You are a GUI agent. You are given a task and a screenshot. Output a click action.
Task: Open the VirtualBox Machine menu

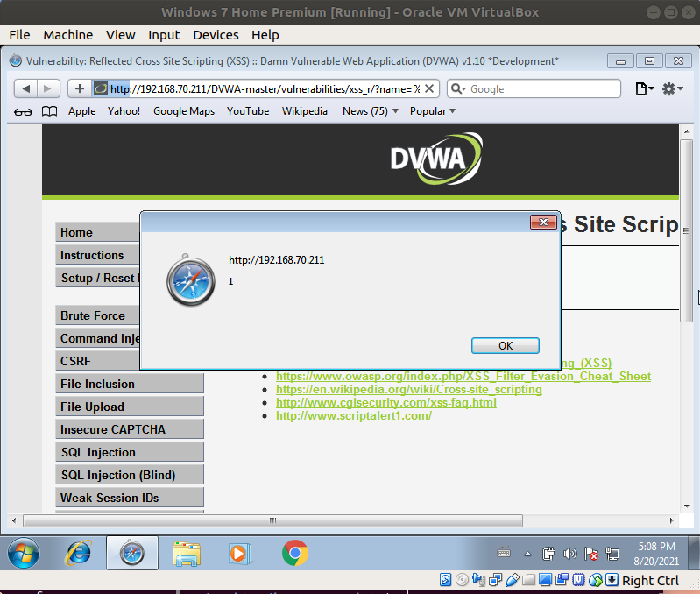[67, 35]
